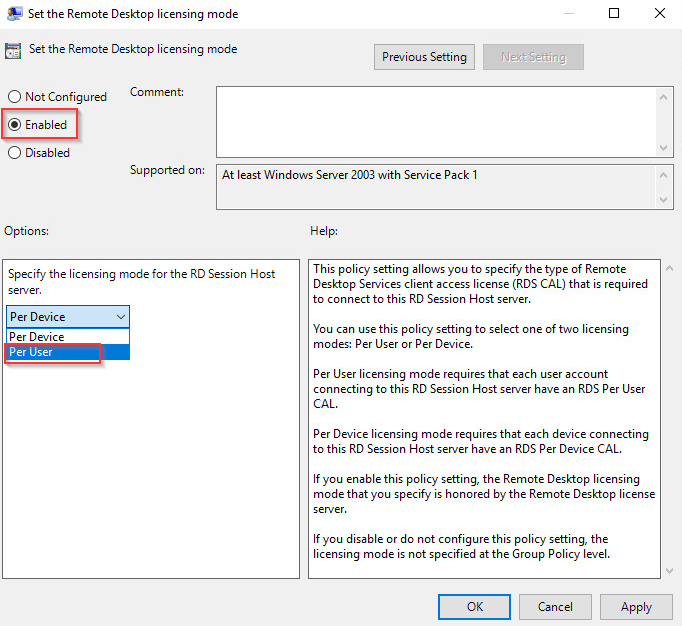The height and width of the screenshot is (626, 682).
Task: Apply the licensing mode changes
Action: point(636,606)
